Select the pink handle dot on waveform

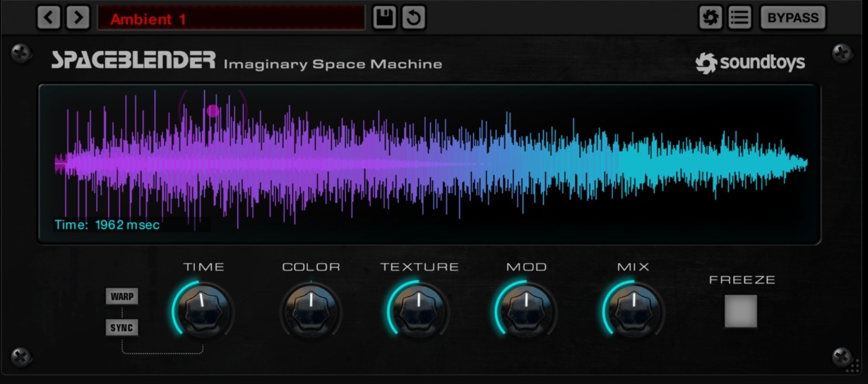click(x=213, y=110)
